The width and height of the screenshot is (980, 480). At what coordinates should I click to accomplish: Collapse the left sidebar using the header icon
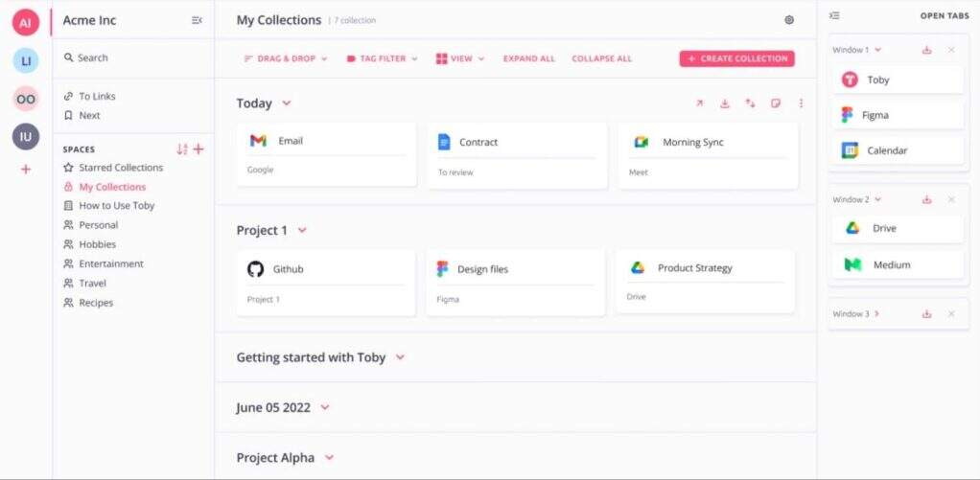(197, 20)
